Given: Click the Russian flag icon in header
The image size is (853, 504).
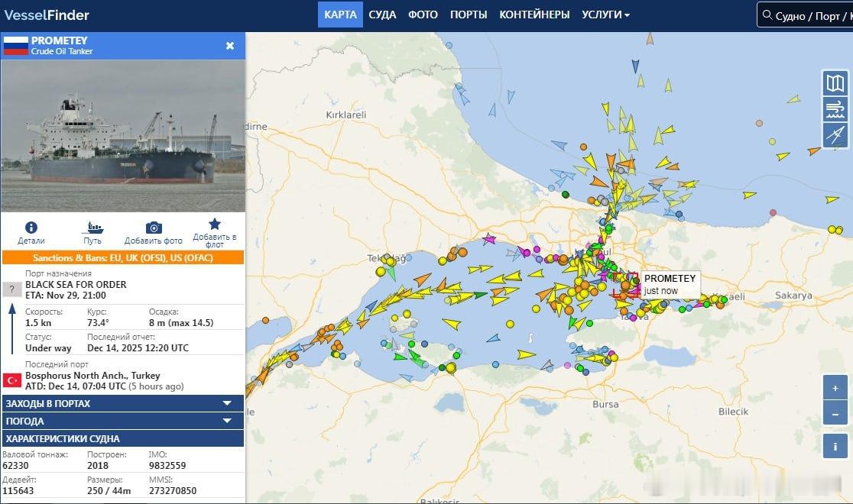Looking at the screenshot, I should pyautogui.click(x=16, y=46).
